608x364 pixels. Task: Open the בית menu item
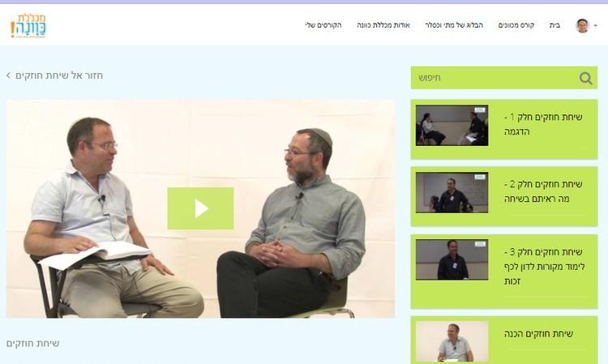click(x=554, y=25)
